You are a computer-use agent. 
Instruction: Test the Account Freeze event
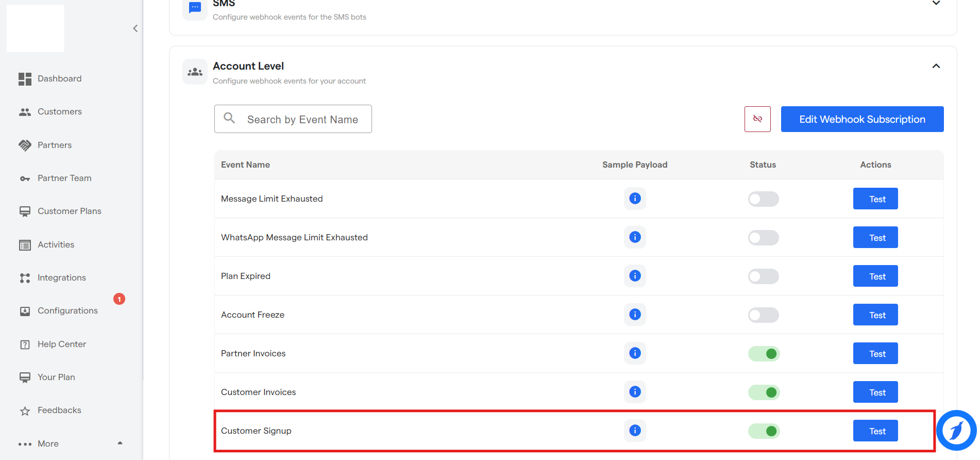click(x=875, y=315)
